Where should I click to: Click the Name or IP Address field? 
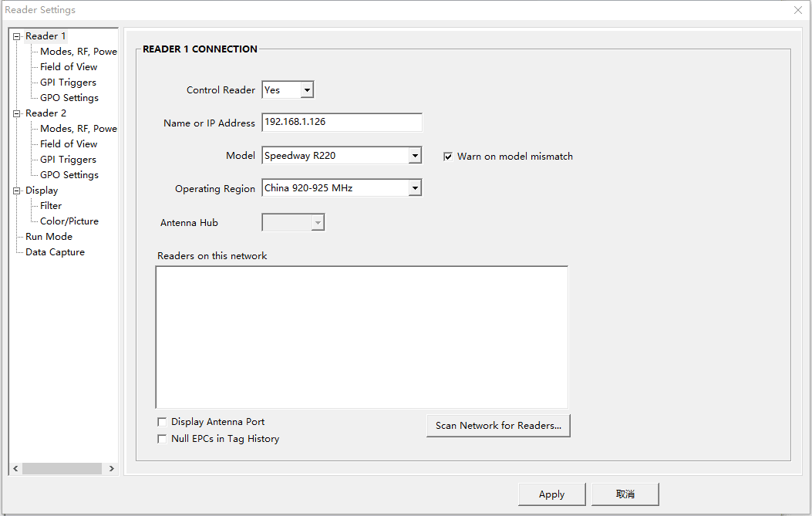[342, 123]
